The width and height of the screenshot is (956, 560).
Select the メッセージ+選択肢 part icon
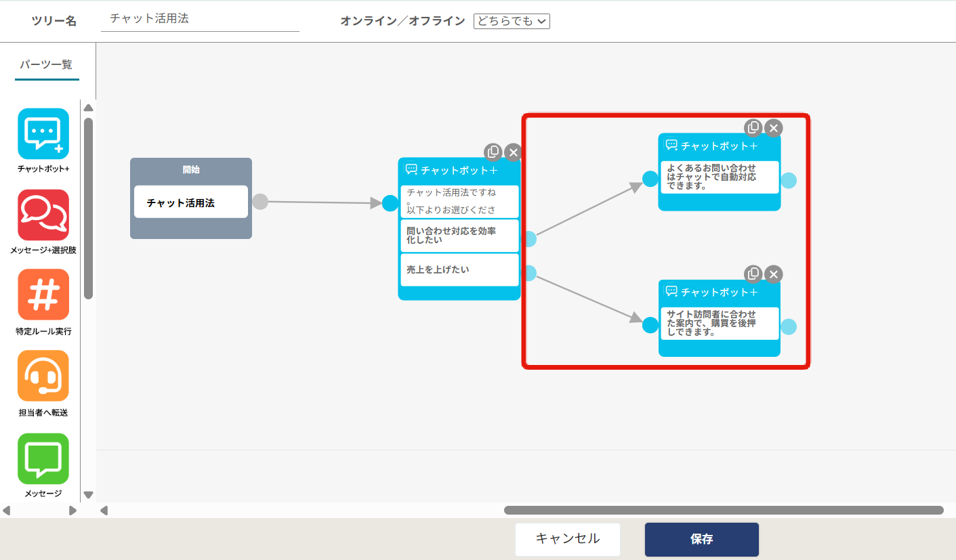pos(44,214)
